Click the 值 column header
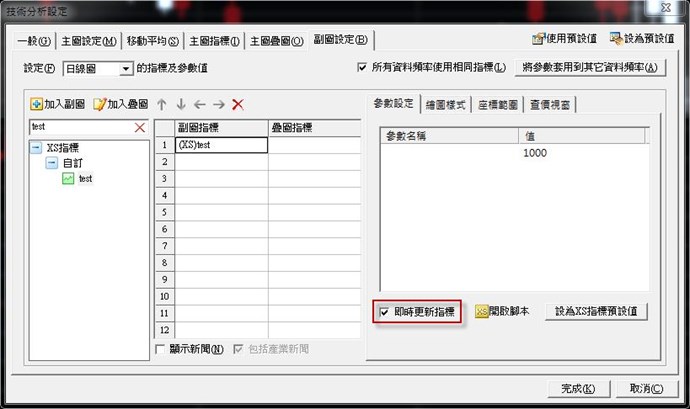Viewport: 690px width, 409px height. click(x=582, y=136)
